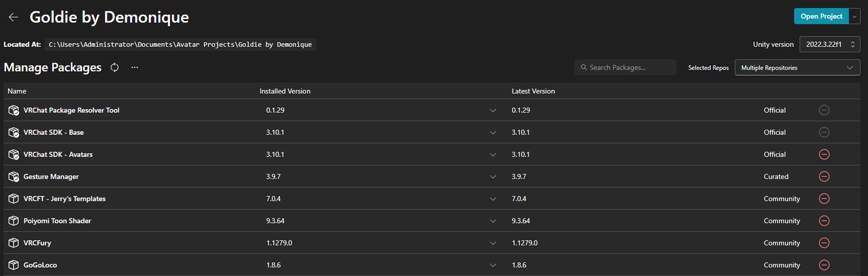Click the back arrow icon
The height and width of the screenshot is (276, 868).
pyautogui.click(x=14, y=17)
